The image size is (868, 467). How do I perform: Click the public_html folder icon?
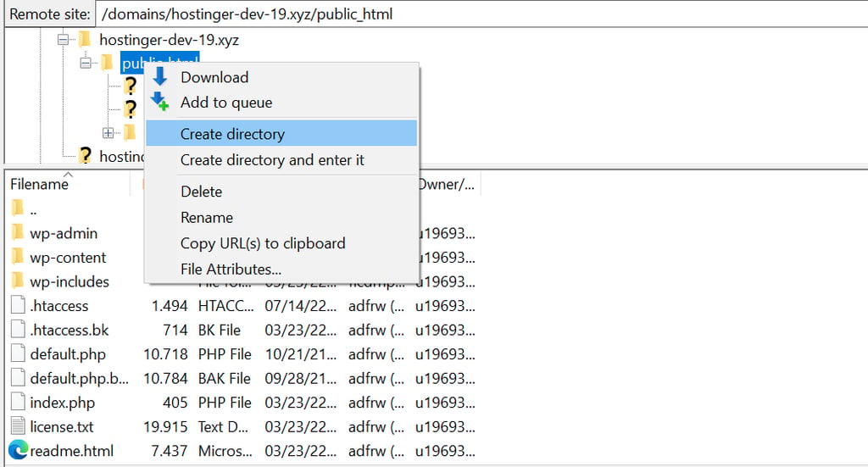108,63
